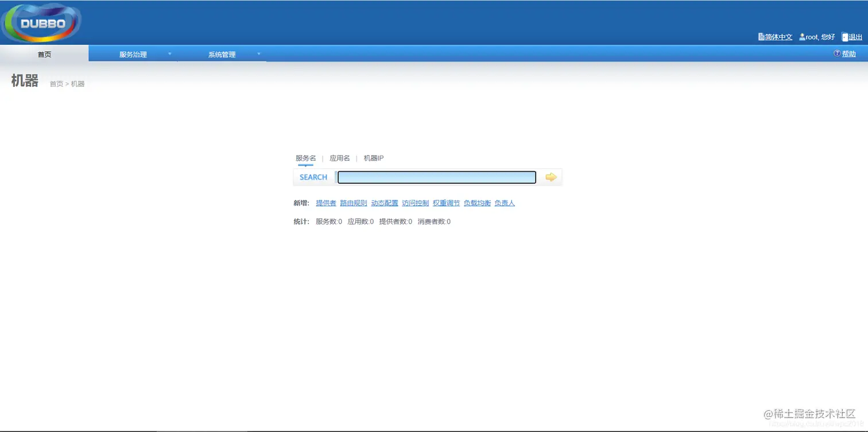Click the 应用数:0 statistic

click(x=361, y=221)
